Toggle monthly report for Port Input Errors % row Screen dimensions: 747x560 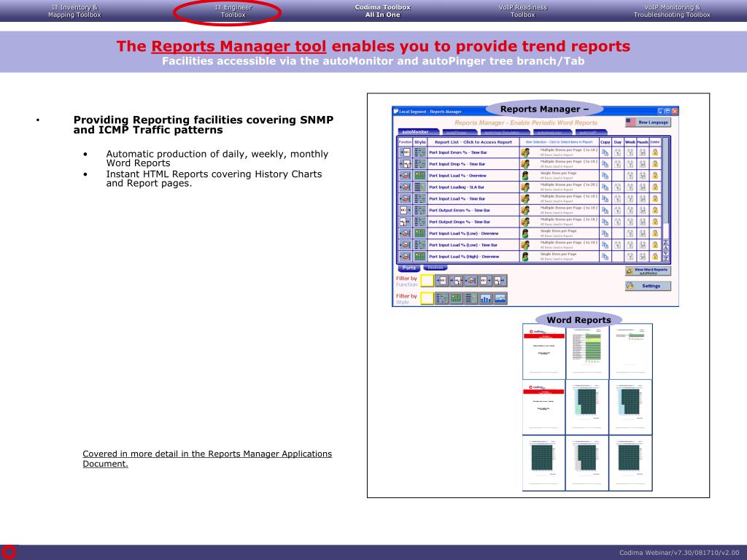[x=642, y=152]
